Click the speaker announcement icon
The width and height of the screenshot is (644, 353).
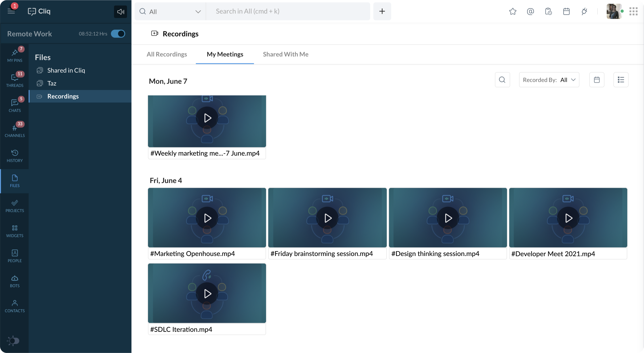(x=120, y=11)
